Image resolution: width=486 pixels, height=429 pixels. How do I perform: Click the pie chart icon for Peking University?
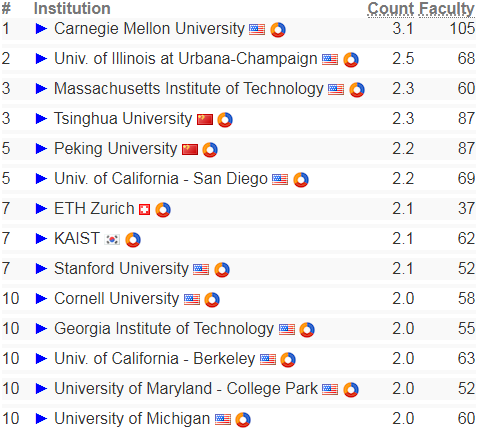[x=210, y=150]
